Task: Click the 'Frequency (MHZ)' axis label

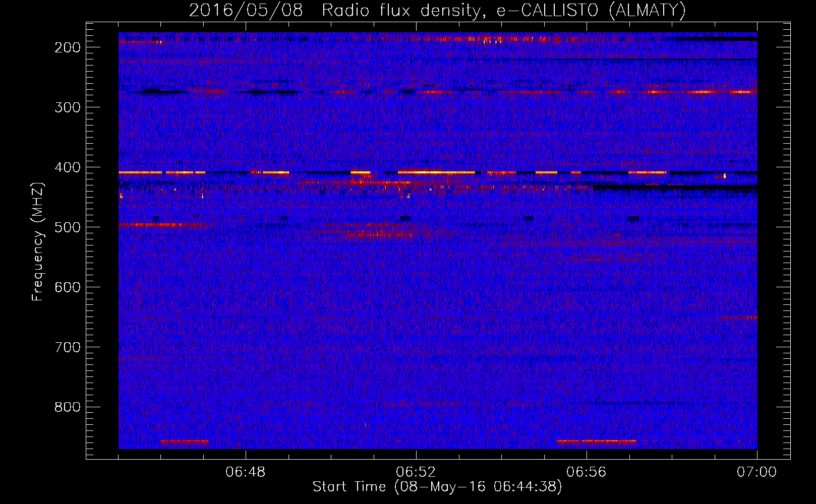Action: tap(37, 241)
